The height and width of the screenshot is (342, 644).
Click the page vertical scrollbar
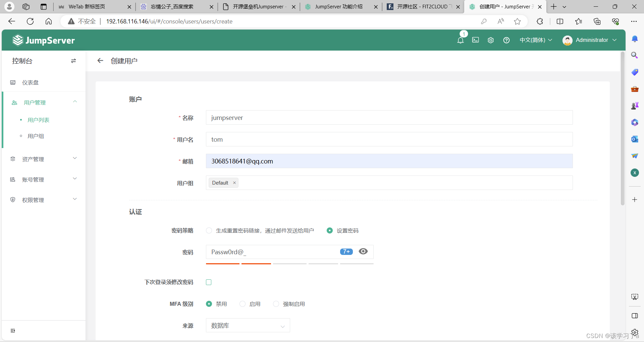point(623,128)
